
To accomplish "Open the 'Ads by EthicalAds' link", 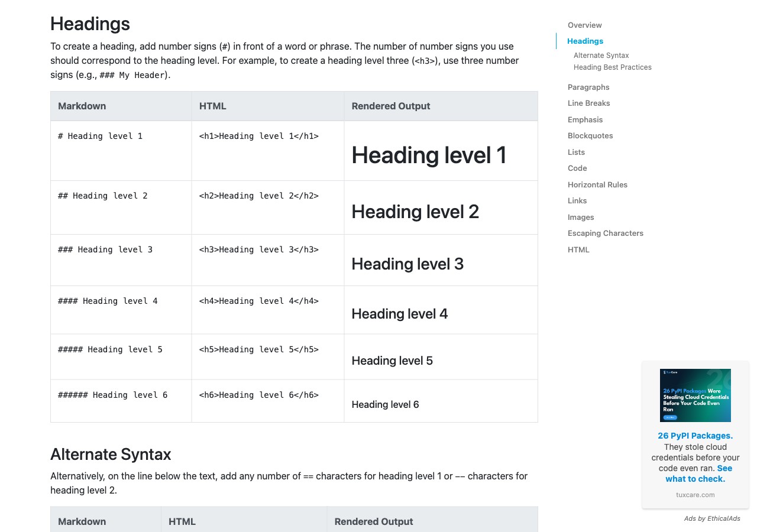I will 712,518.
